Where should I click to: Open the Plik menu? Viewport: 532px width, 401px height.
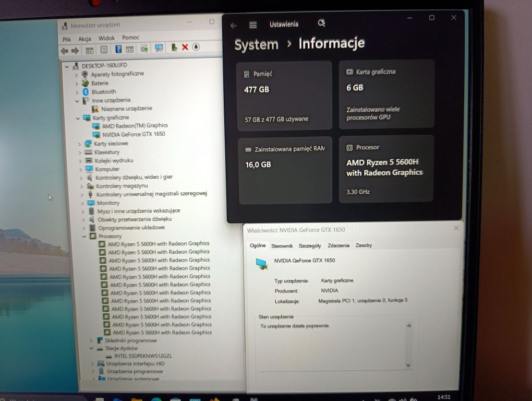[x=67, y=39]
